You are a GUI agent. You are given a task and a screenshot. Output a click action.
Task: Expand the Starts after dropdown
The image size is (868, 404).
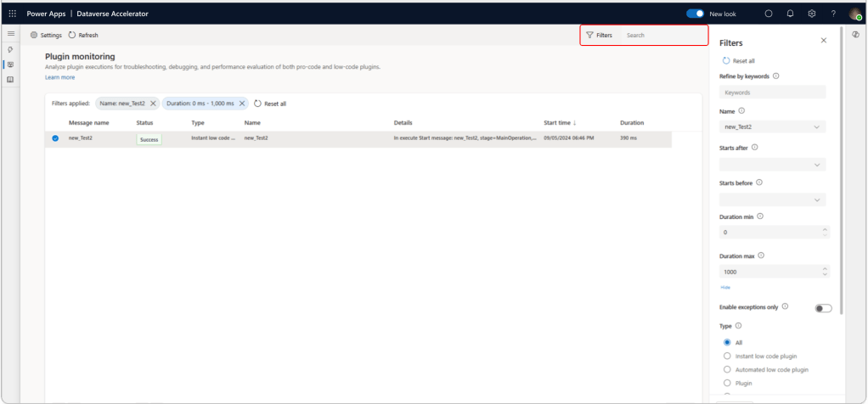pyautogui.click(x=772, y=165)
